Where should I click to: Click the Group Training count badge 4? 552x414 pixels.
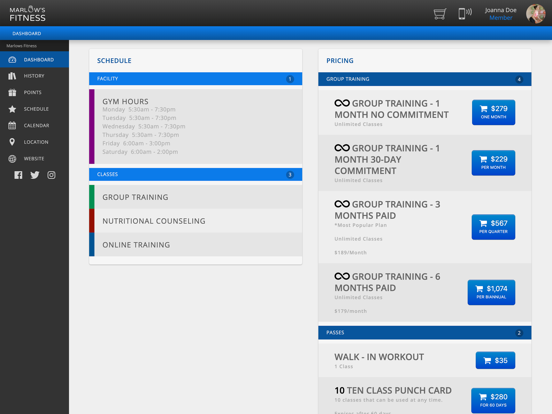pyautogui.click(x=519, y=79)
